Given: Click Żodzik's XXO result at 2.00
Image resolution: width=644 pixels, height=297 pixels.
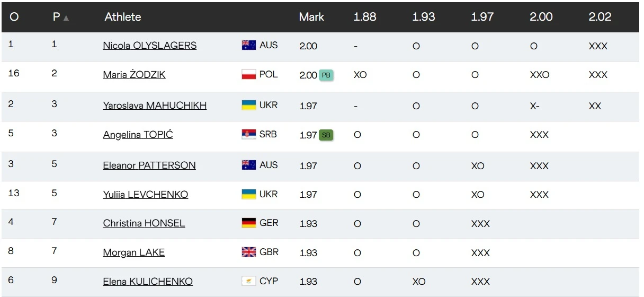Looking at the screenshot, I should 540,75.
